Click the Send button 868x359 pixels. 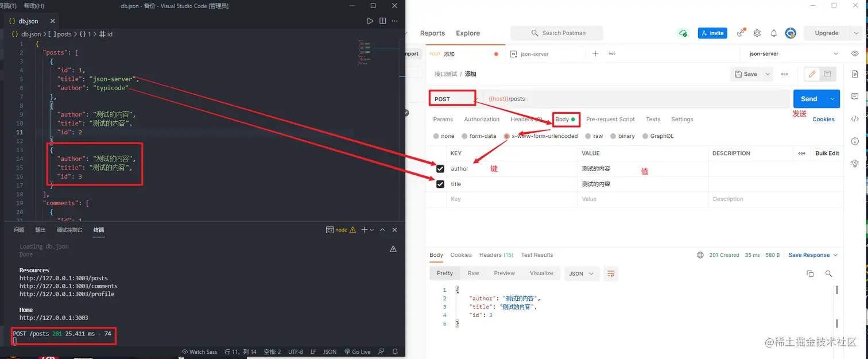click(809, 99)
